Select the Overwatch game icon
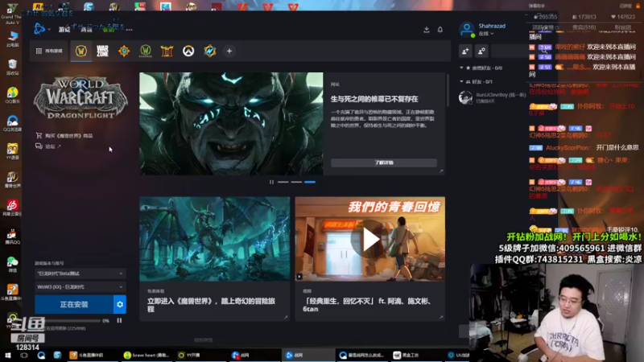This screenshot has width=644, height=362. click(188, 51)
